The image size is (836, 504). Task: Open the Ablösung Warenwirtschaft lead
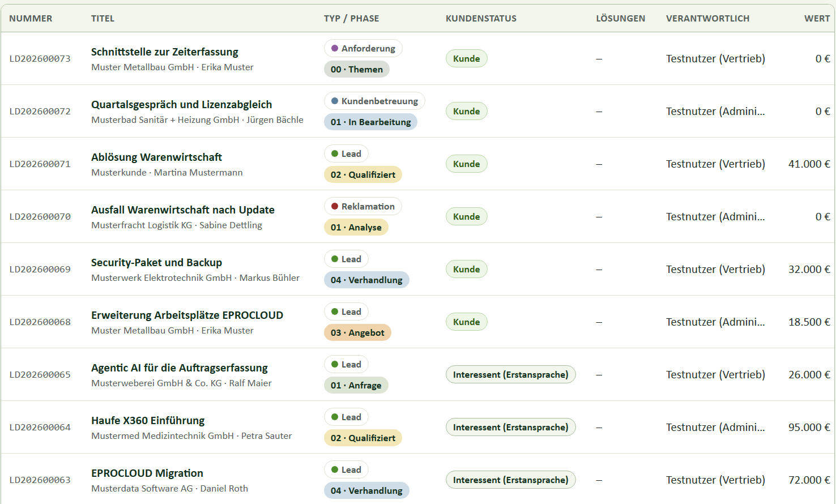click(156, 157)
